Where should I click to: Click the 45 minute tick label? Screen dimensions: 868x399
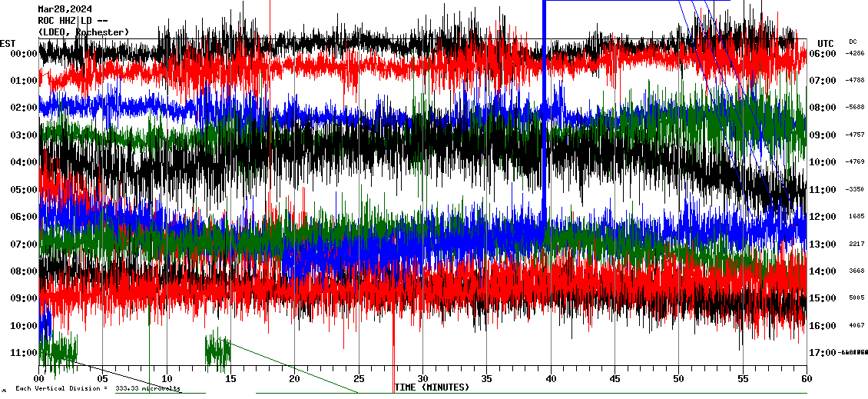615,379
